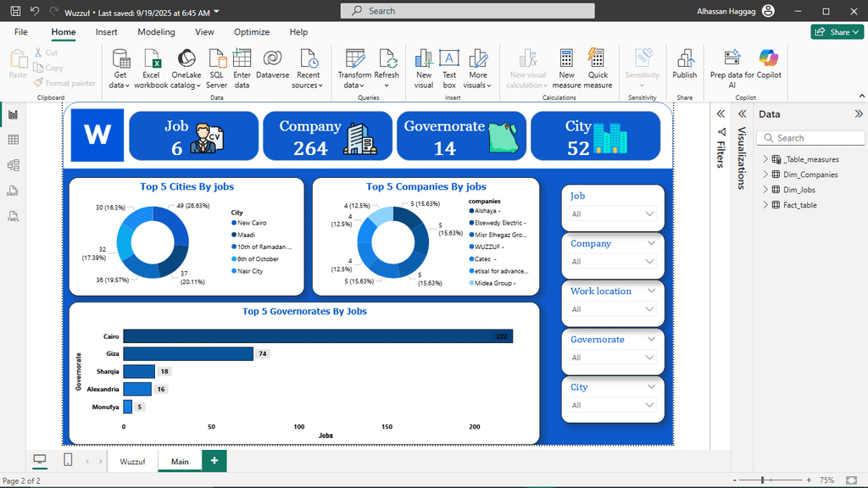Screen dimensions: 868x488
Task: Open the Modeling ribbon tab
Action: [156, 32]
